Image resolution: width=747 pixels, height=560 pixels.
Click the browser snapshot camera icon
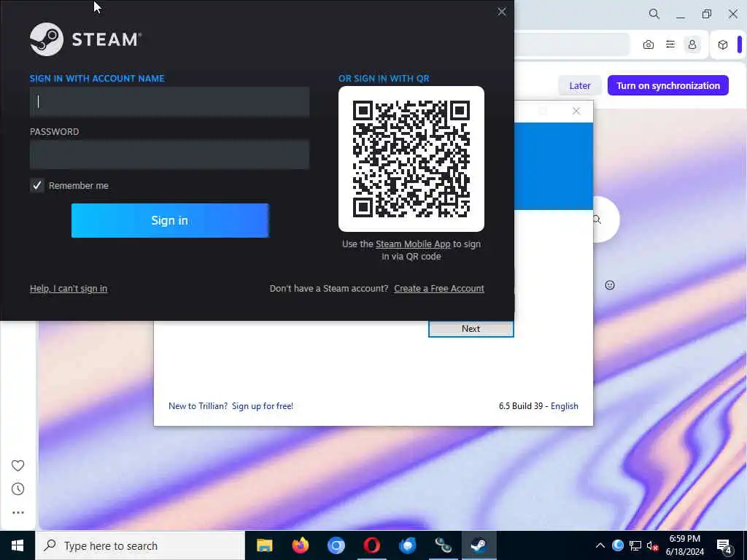649,44
